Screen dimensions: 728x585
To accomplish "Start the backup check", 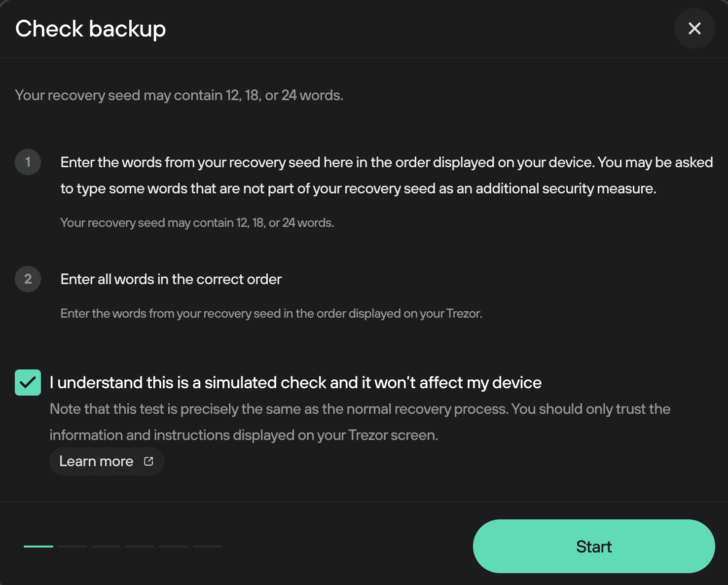I will [594, 546].
